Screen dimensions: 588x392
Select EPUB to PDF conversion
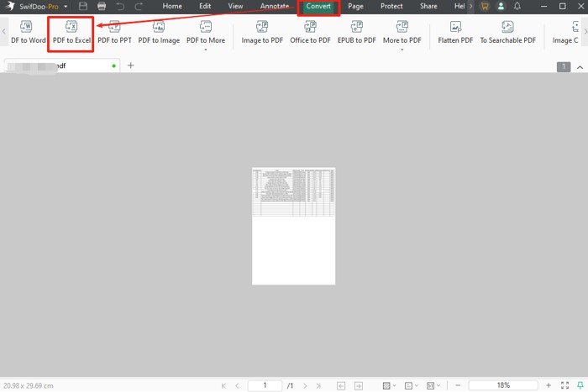(356, 33)
